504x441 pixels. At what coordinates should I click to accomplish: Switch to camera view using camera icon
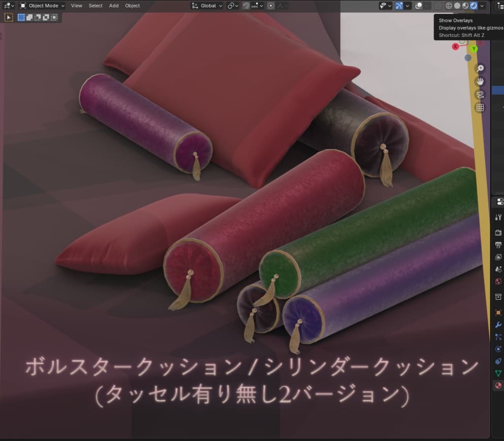tap(479, 94)
